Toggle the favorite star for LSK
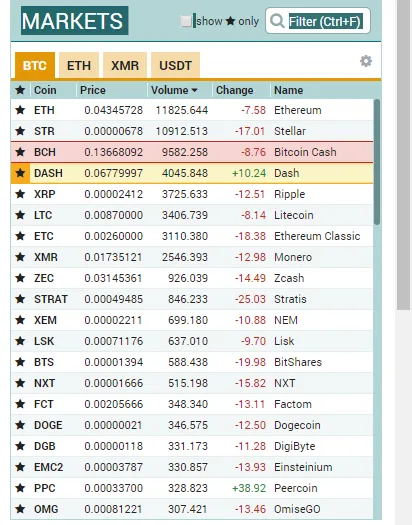412x525 pixels. tap(20, 341)
